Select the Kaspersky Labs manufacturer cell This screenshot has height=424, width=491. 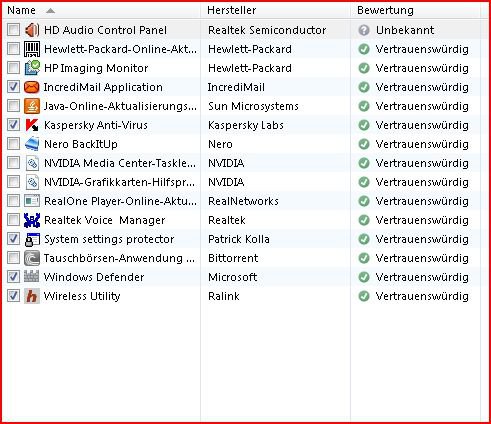point(246,125)
